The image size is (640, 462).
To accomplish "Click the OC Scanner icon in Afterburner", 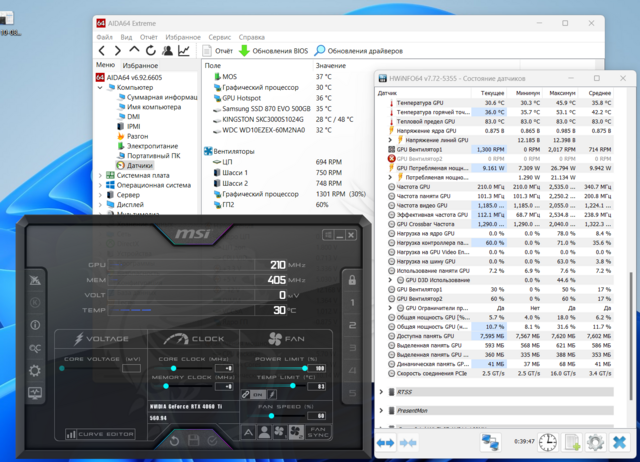I will point(36,348).
